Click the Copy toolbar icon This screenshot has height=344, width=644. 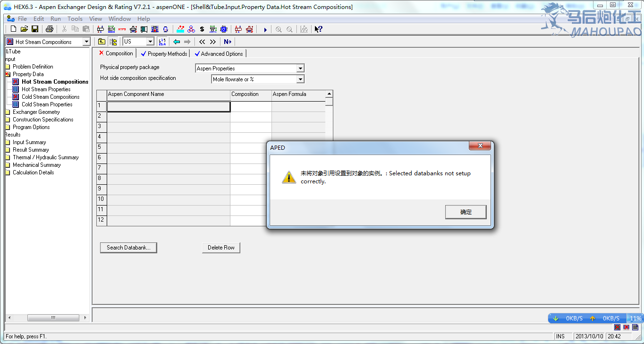pos(75,29)
